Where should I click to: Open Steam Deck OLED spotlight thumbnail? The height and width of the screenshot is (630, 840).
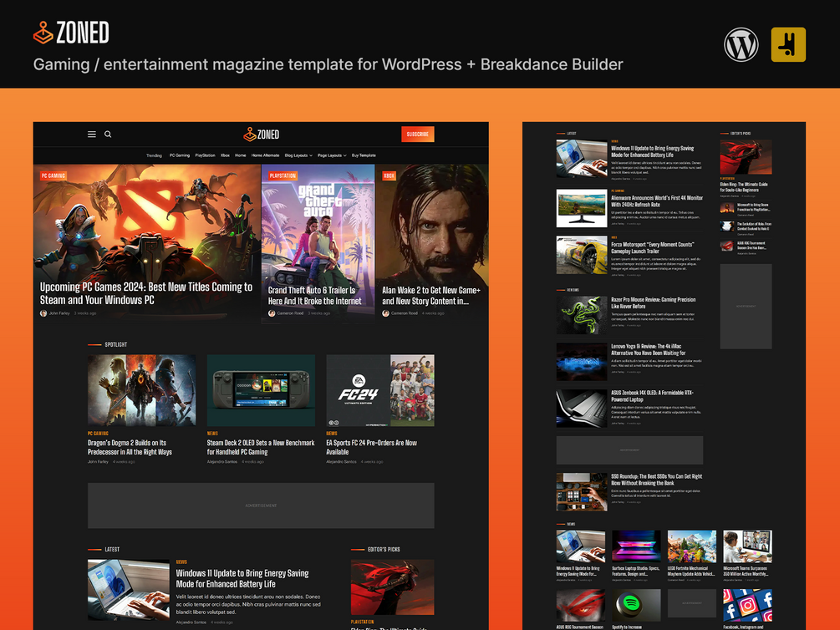(x=261, y=390)
